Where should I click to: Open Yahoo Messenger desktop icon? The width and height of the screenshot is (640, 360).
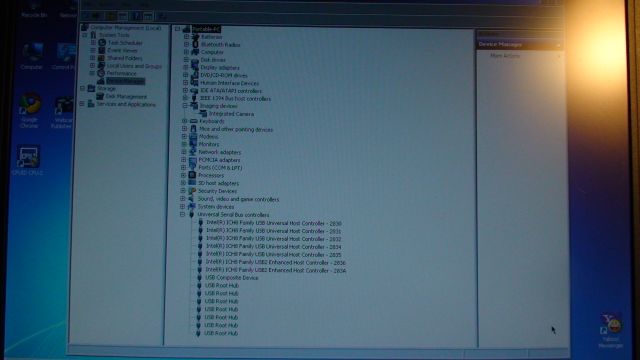pos(611,331)
